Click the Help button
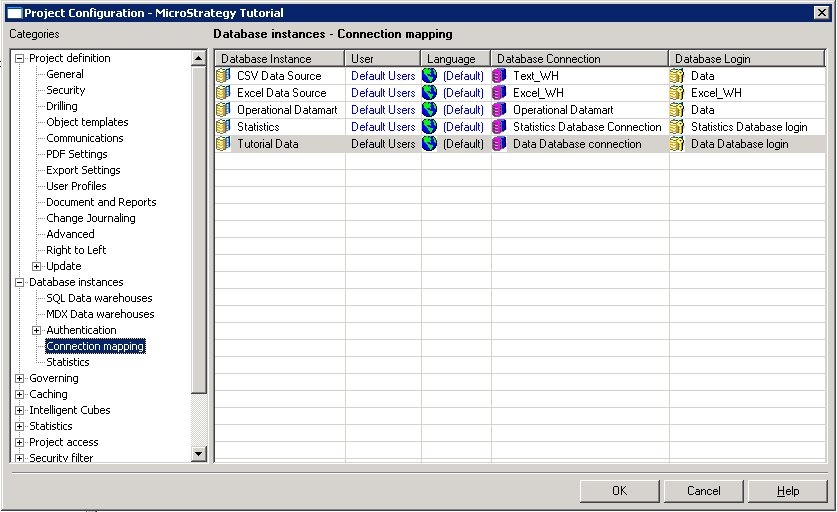The width and height of the screenshot is (837, 512). (787, 491)
